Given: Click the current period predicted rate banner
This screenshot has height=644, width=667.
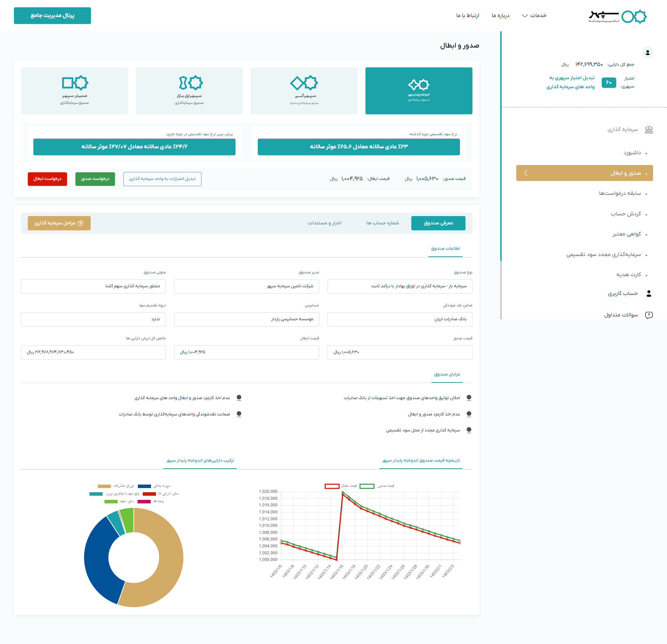Looking at the screenshot, I should [x=134, y=147].
